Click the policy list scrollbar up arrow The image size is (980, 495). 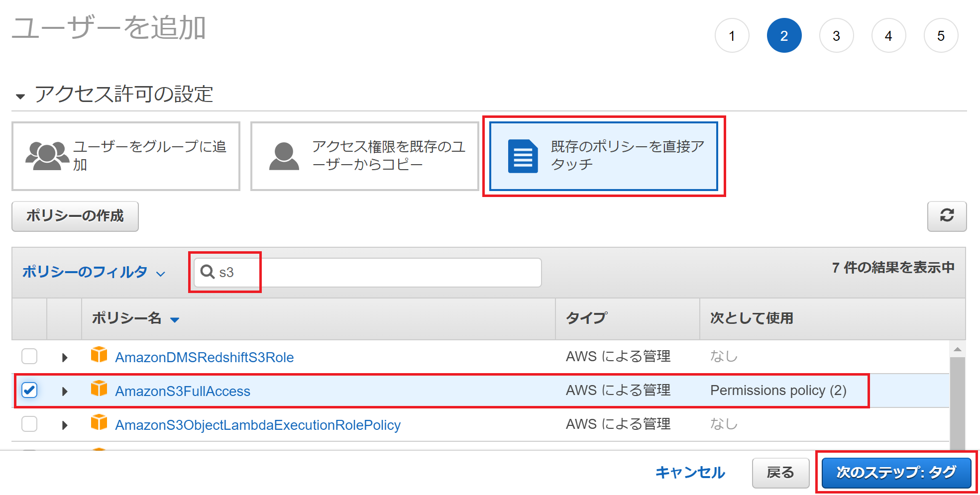pos(957,349)
